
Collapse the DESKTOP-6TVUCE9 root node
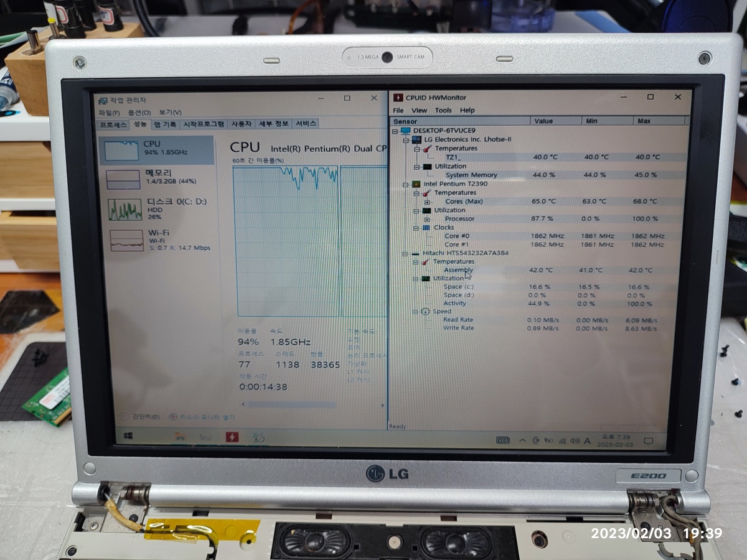click(395, 131)
